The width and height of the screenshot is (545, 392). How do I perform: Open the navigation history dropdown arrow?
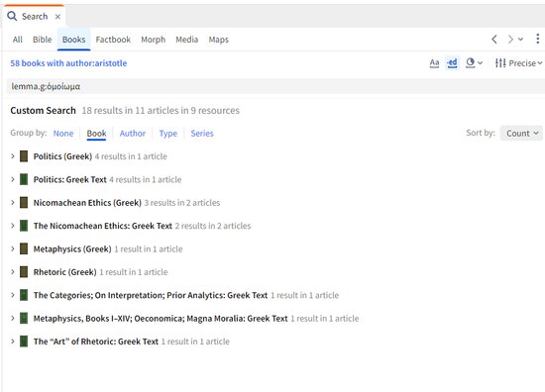click(520, 40)
